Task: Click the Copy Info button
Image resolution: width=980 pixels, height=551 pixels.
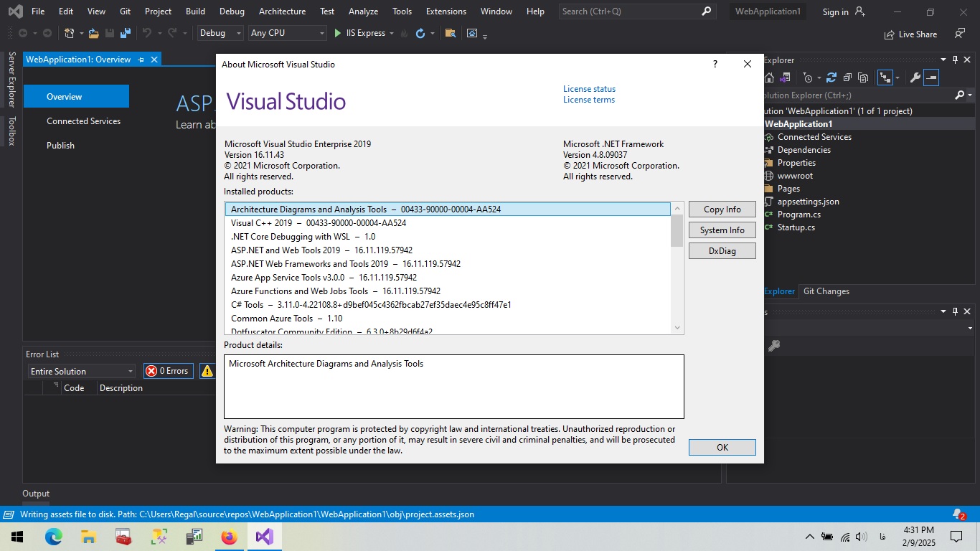Action: coord(722,209)
